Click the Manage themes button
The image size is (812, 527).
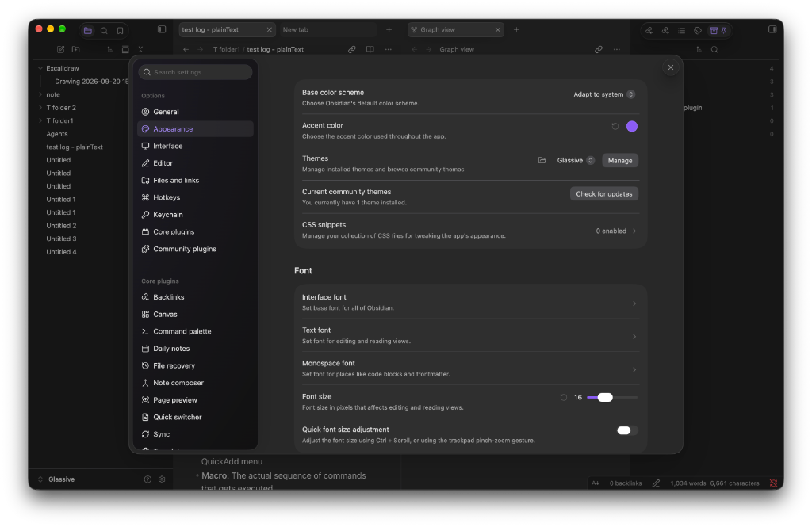(x=620, y=161)
